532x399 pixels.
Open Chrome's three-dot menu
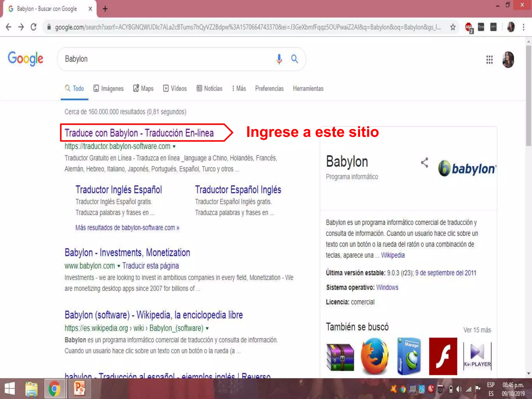(x=523, y=27)
